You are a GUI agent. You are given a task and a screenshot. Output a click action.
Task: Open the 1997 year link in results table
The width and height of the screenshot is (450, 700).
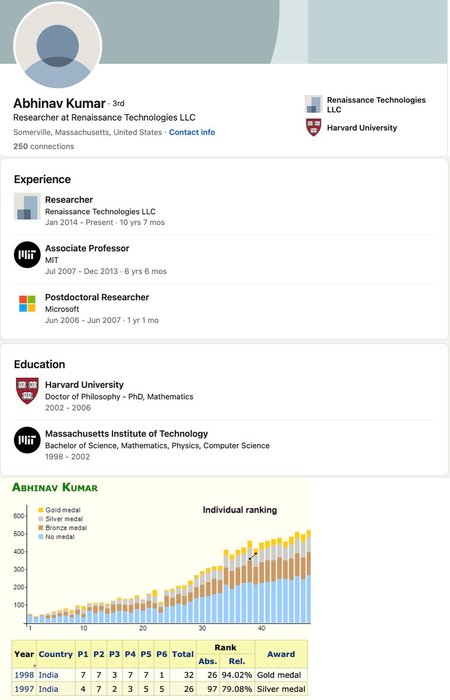click(x=24, y=689)
